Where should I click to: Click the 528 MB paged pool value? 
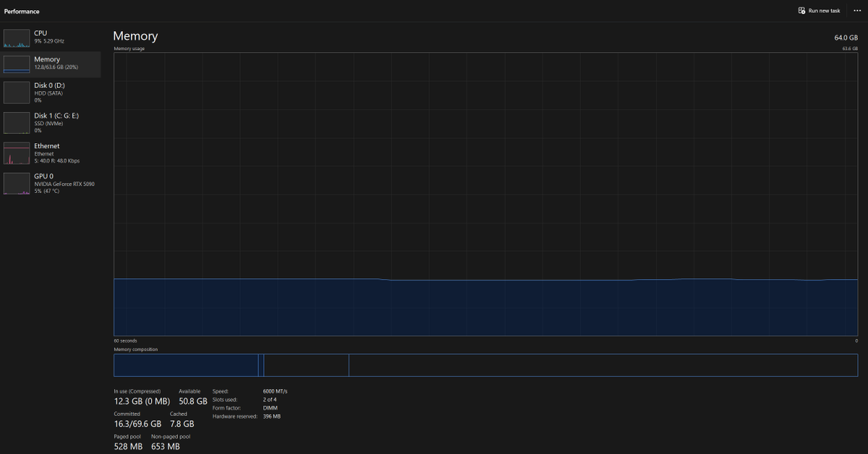click(x=128, y=447)
